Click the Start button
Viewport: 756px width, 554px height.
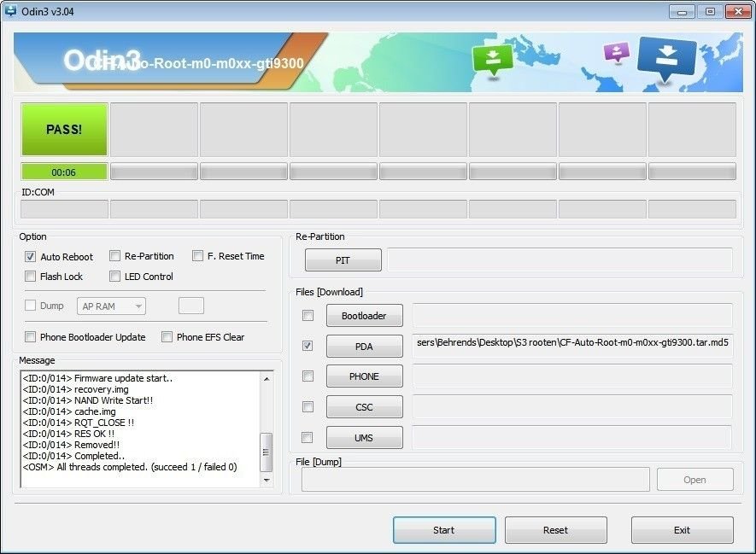(x=444, y=530)
